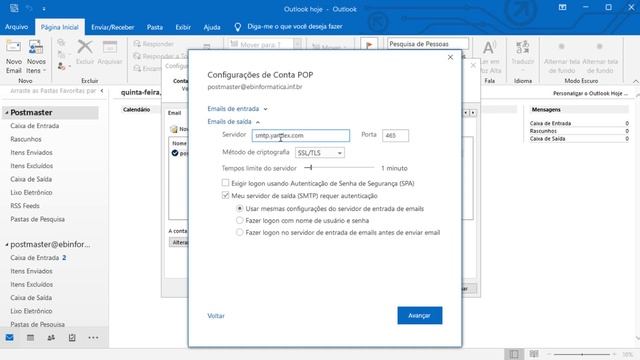Viewport: 640px width, 360px height.
Task: Click the Servidor smtp input field
Action: pyautogui.click(x=301, y=135)
